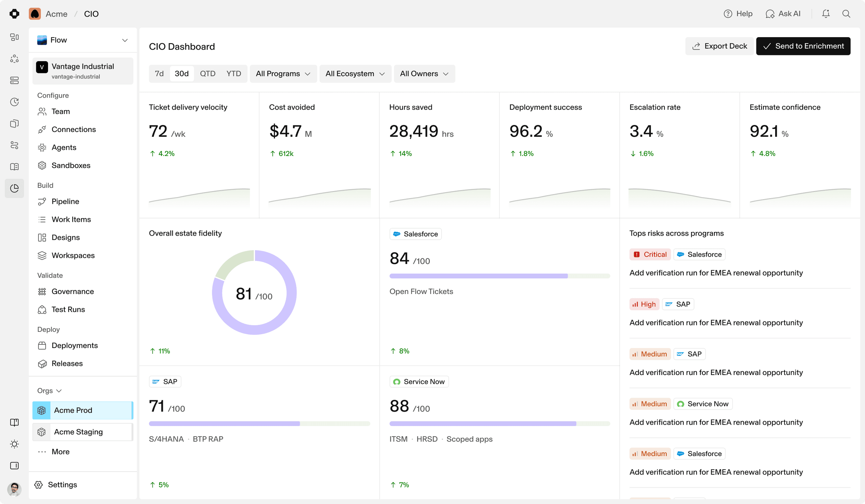
Task: Select the 30d time range
Action: [181, 74]
